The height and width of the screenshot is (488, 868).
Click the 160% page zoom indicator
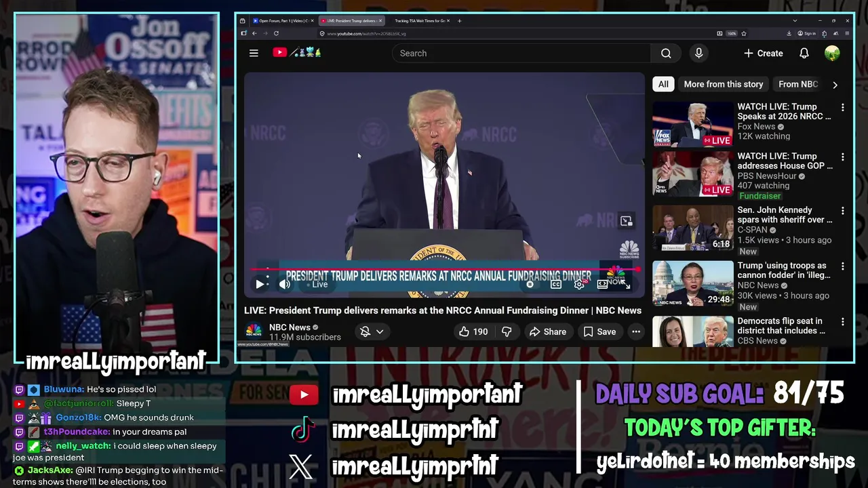coord(732,34)
